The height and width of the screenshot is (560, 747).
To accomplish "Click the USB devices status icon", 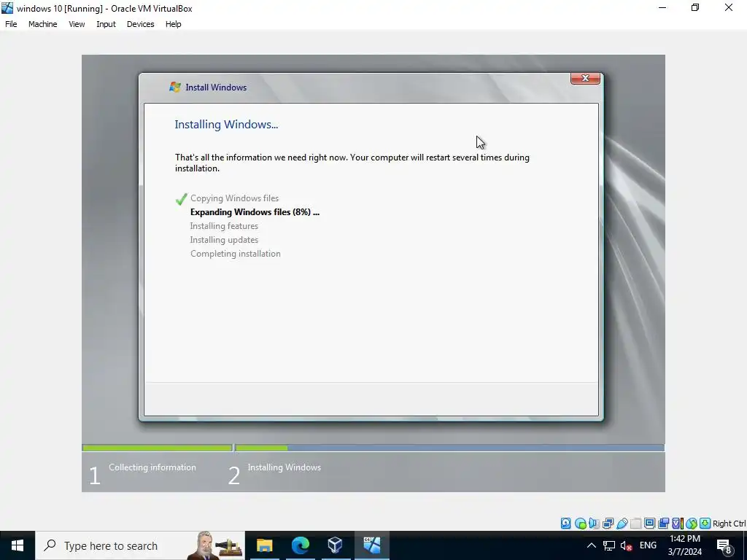I will pos(622,524).
